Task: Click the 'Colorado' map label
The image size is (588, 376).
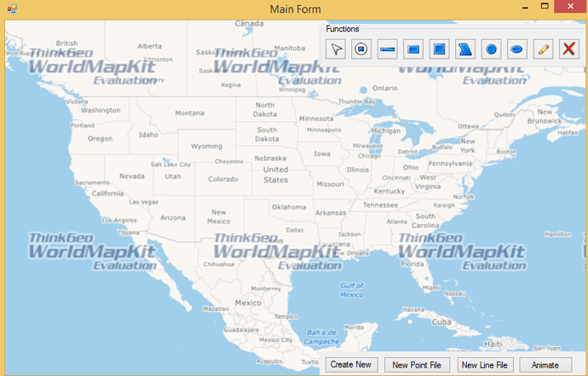Action: 223,179
